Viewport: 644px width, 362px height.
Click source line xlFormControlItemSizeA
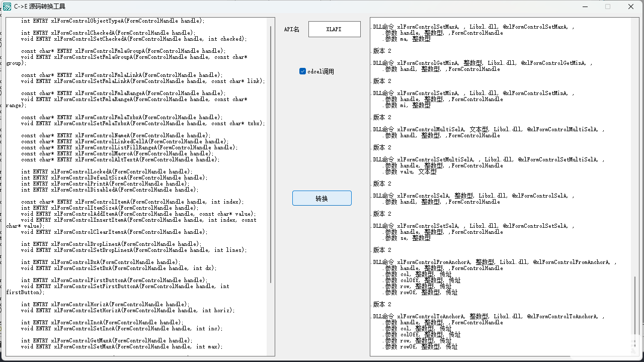click(x=110, y=208)
